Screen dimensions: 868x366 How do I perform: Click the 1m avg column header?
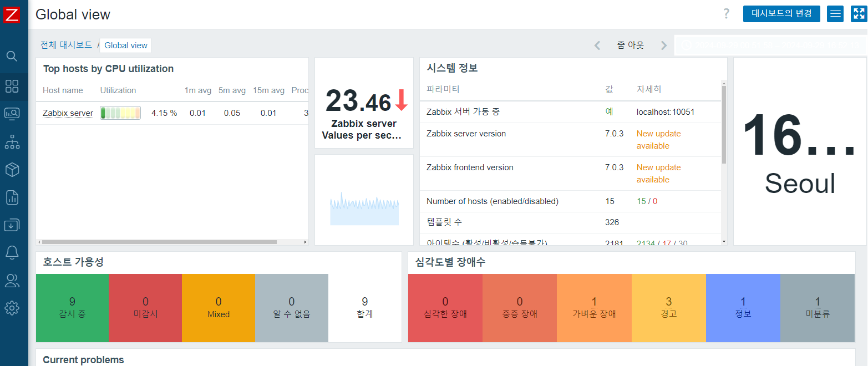click(x=198, y=90)
